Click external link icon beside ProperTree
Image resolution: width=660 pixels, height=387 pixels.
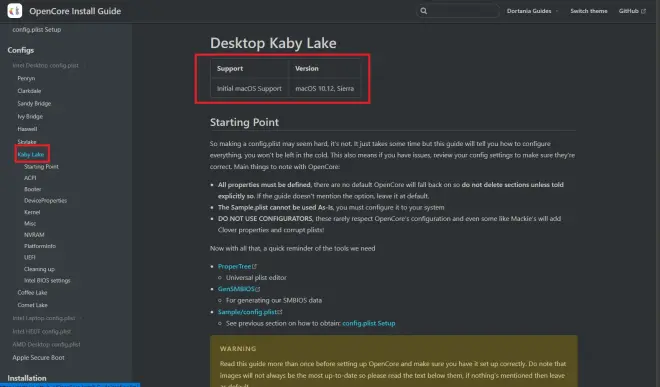[255, 267]
